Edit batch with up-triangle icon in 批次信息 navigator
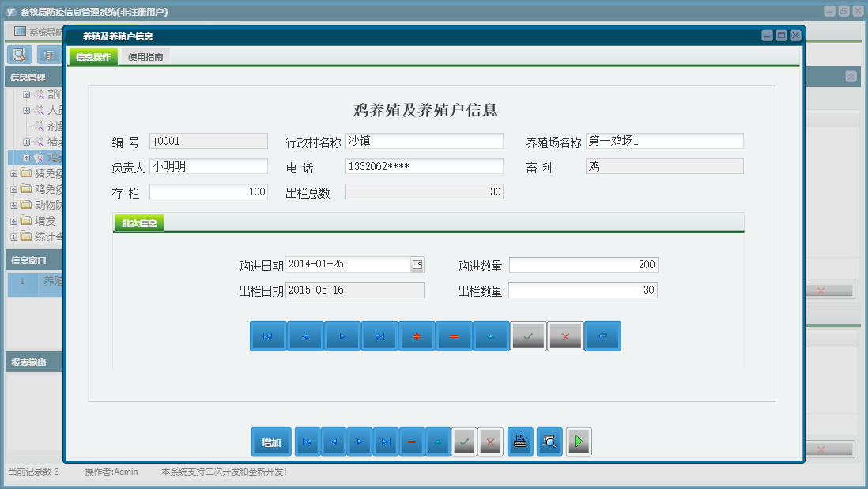This screenshot has height=489, width=868. click(491, 336)
